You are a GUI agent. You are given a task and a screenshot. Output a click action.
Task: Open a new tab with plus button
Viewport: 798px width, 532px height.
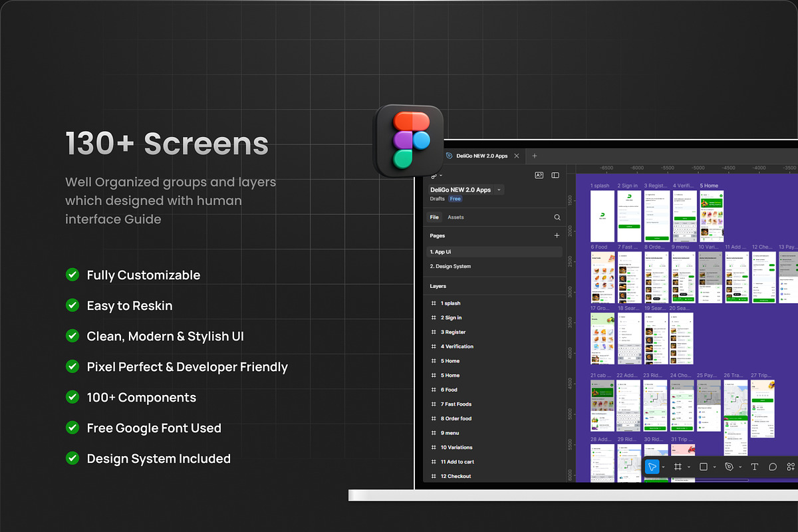534,156
